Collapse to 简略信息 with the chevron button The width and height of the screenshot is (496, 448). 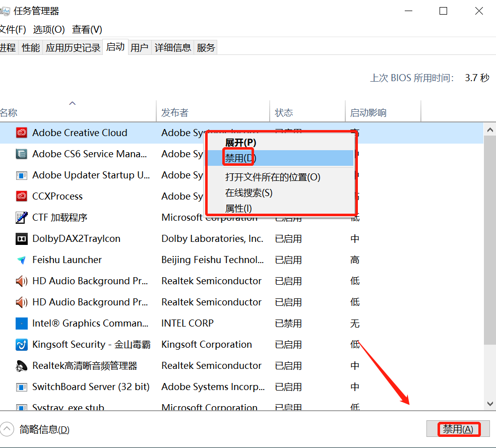pos(7,429)
